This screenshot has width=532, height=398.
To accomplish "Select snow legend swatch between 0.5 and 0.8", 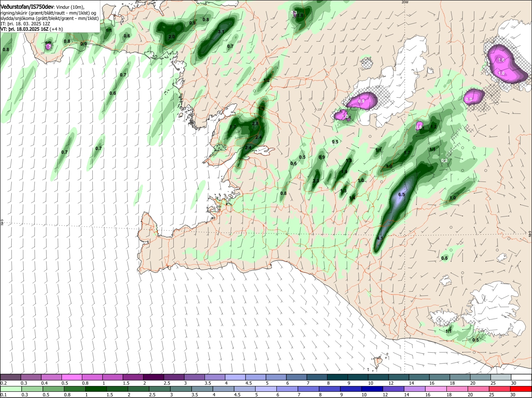I will pyautogui.click(x=72, y=377).
